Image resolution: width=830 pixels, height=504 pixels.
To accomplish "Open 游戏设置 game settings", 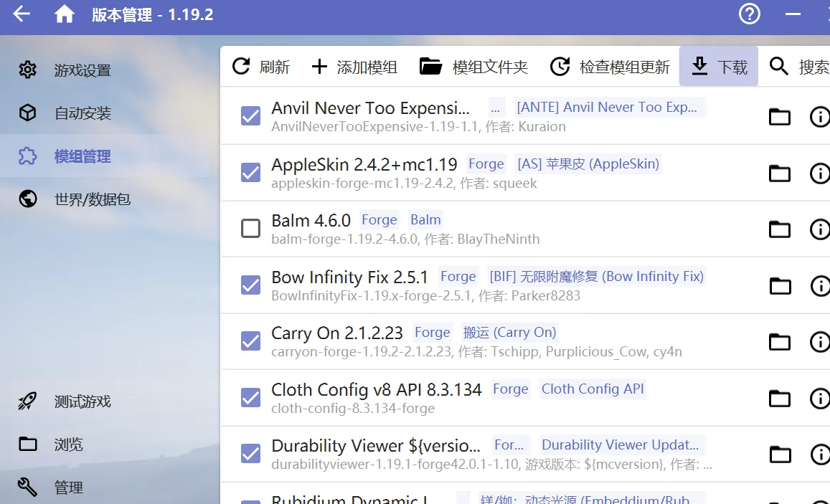I will (x=110, y=70).
